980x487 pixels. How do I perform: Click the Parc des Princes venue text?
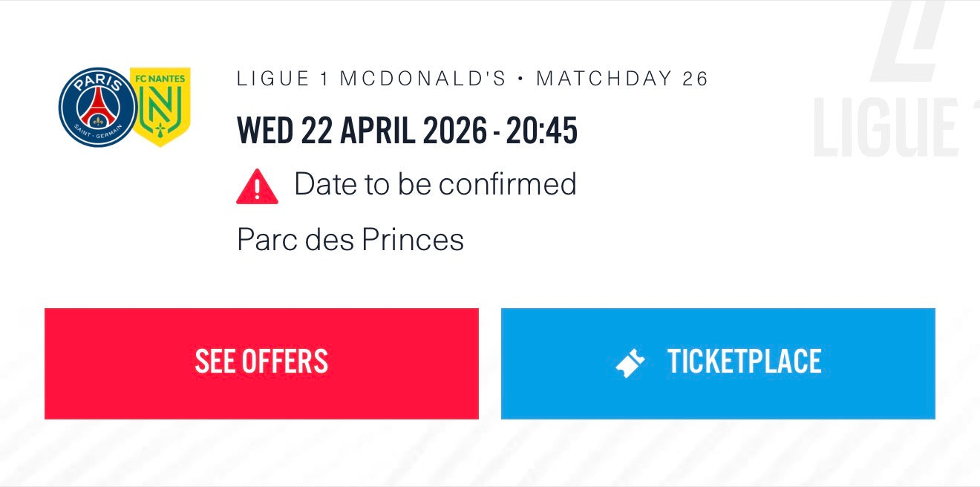[x=350, y=240]
